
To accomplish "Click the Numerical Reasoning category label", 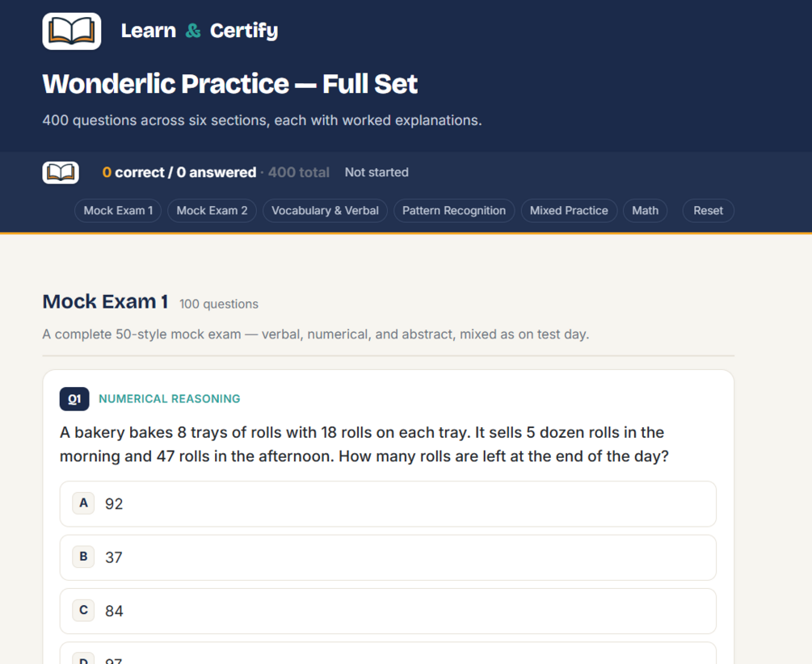I will point(170,399).
